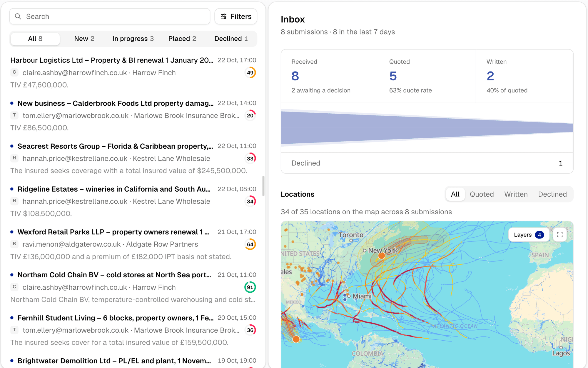Click the C avatar on Northam Cold Chain row
Image resolution: width=588 pixels, height=368 pixels.
pyautogui.click(x=14, y=287)
